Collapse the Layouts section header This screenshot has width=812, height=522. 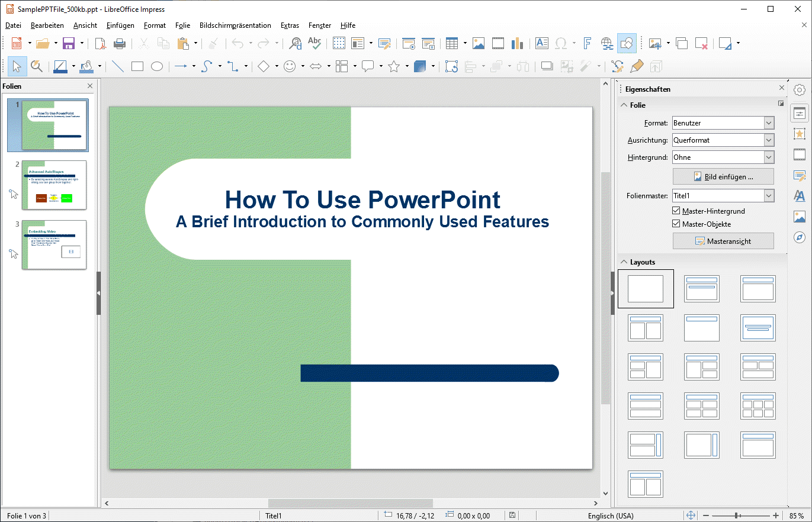pyautogui.click(x=637, y=262)
